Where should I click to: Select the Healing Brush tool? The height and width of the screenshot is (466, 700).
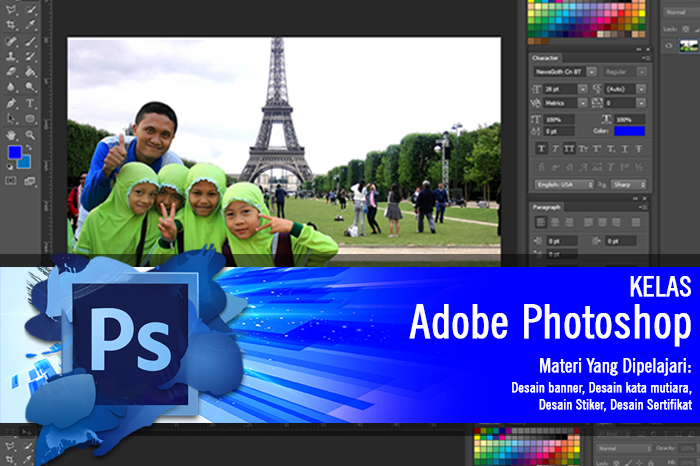[11, 41]
